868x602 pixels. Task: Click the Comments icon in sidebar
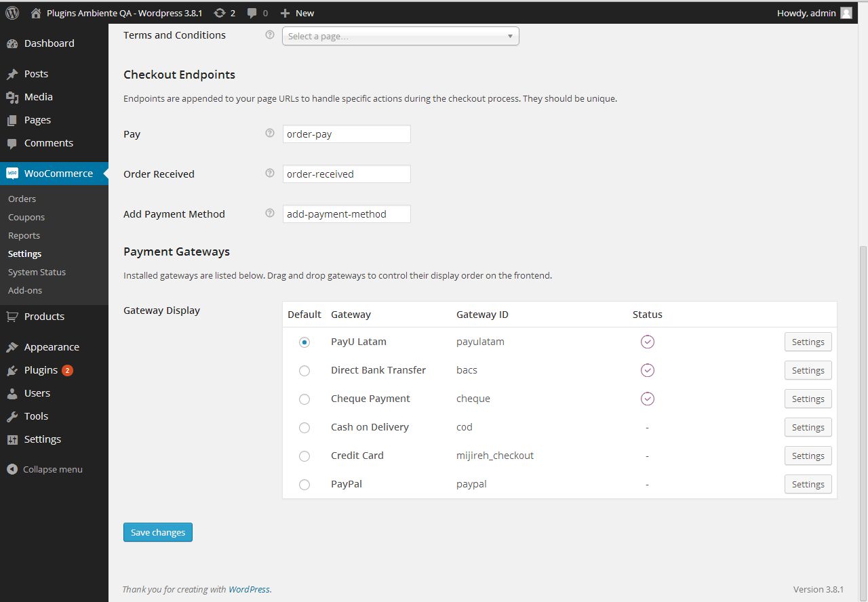click(12, 143)
